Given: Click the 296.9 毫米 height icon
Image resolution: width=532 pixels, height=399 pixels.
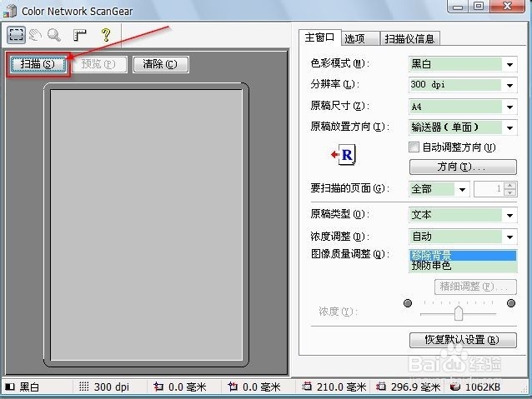Looking at the screenshot, I should 381,387.
